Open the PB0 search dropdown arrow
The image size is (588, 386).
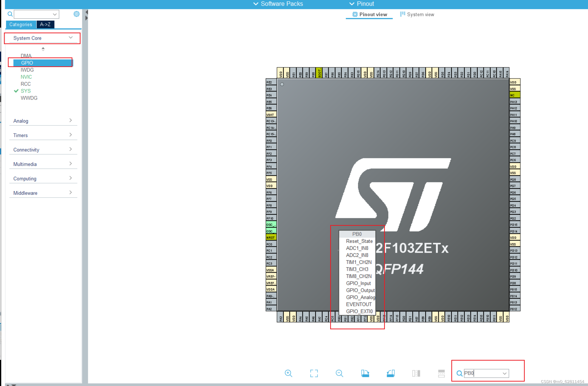pyautogui.click(x=505, y=373)
